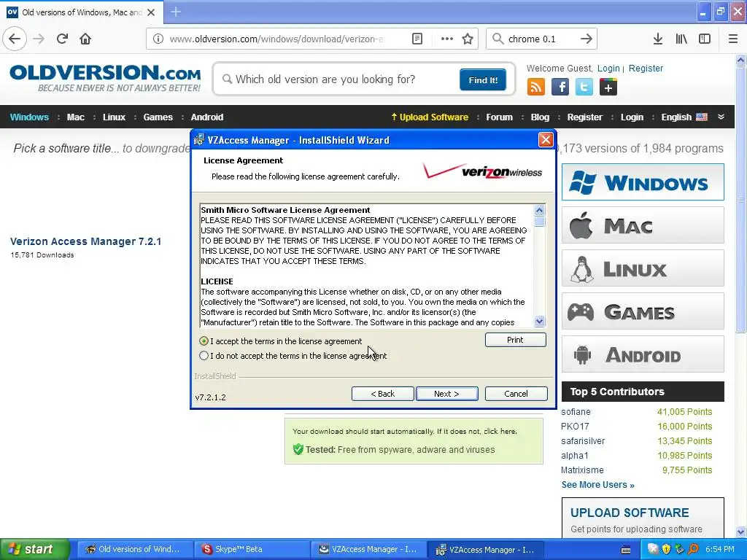Select I accept the terms radio button

[x=204, y=341]
